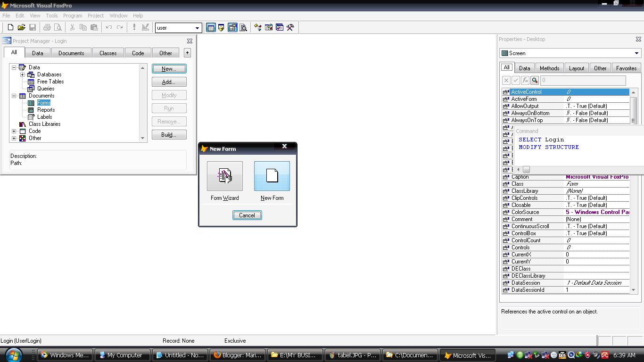
Task: Open the Document View toolbar icon
Action: [x=243, y=28]
